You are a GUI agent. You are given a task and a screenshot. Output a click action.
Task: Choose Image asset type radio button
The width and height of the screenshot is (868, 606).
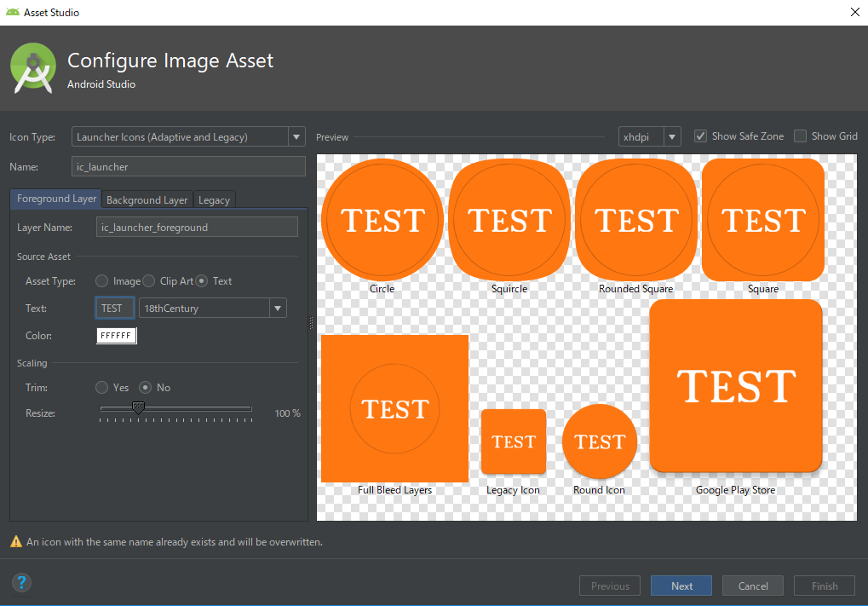(102, 281)
